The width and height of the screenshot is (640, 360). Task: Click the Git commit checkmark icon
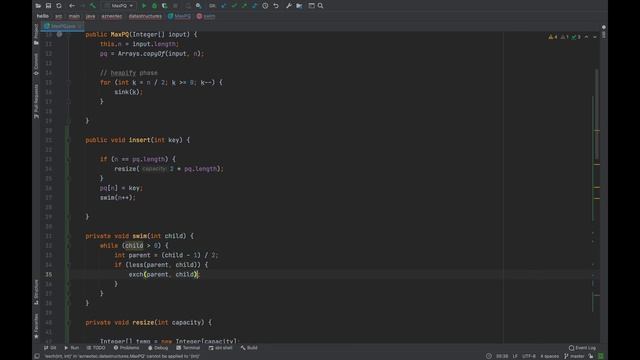tap(234, 6)
